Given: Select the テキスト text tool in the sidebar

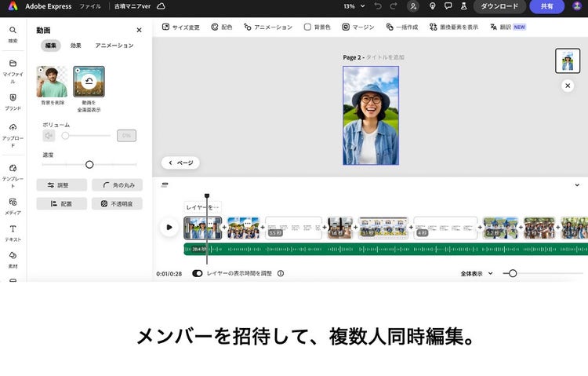Looking at the screenshot, I should tap(13, 232).
